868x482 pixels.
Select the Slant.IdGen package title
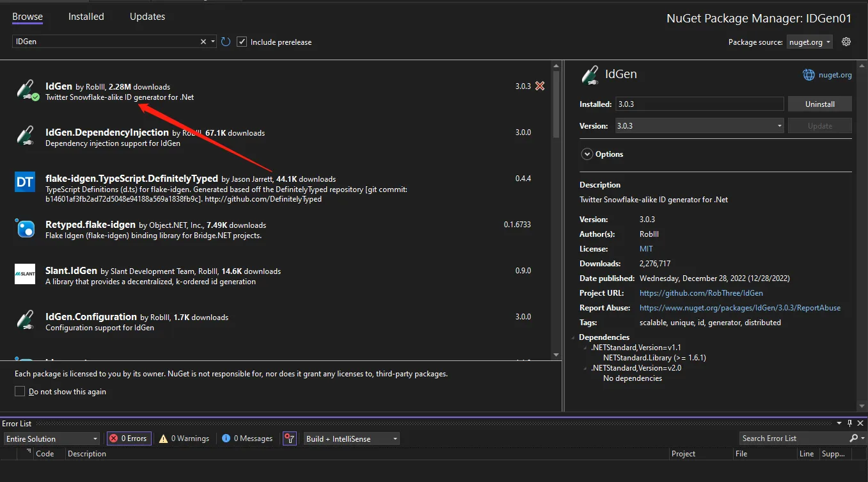coord(71,270)
